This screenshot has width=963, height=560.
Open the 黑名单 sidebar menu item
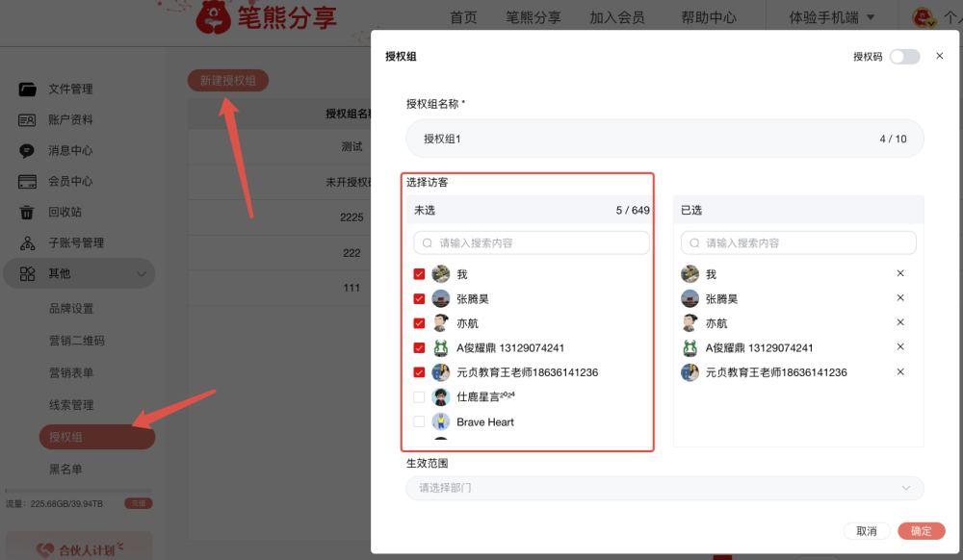[x=65, y=470]
